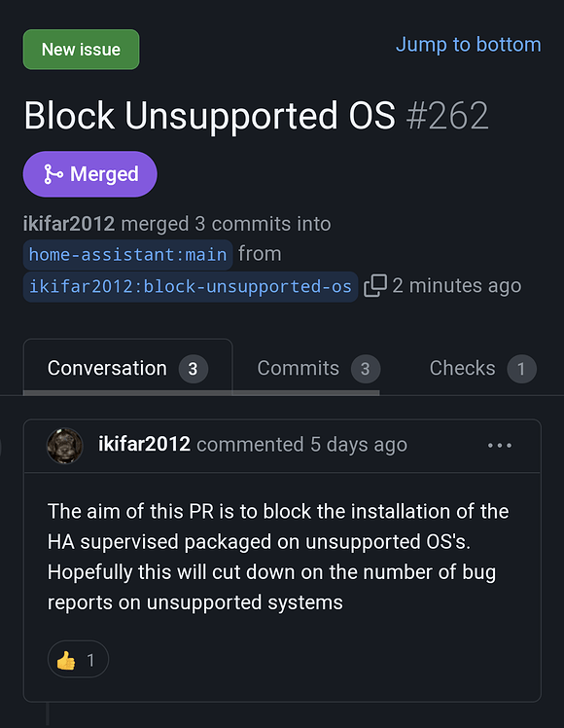Click the Checks count badge 1
Image resolution: width=564 pixels, height=728 pixels.
(x=521, y=369)
